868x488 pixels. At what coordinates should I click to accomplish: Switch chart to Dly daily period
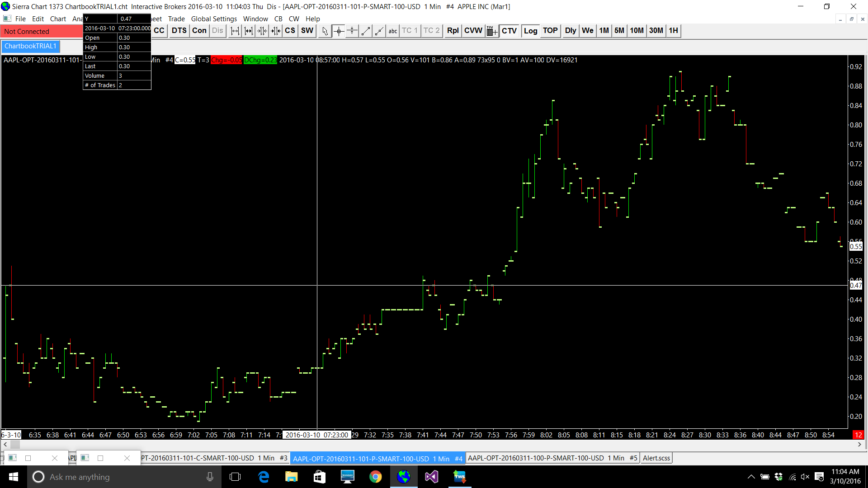pyautogui.click(x=571, y=31)
